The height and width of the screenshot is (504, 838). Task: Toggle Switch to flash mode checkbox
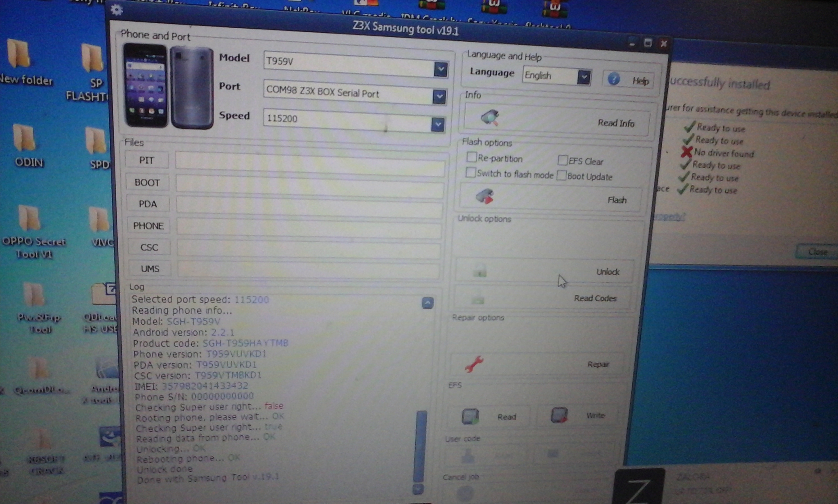click(x=471, y=173)
